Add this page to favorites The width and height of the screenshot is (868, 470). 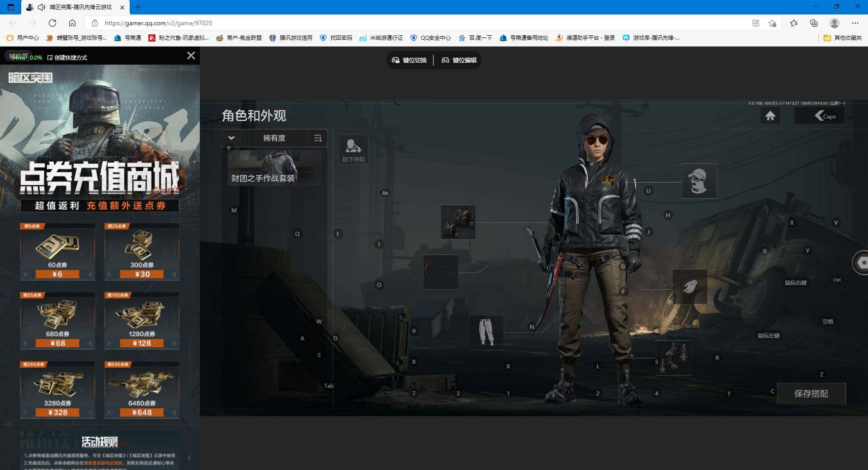[x=772, y=23]
